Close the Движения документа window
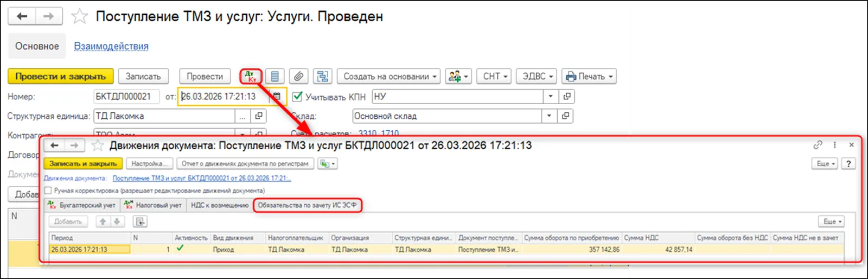This screenshot has width=868, height=279. 852,145
